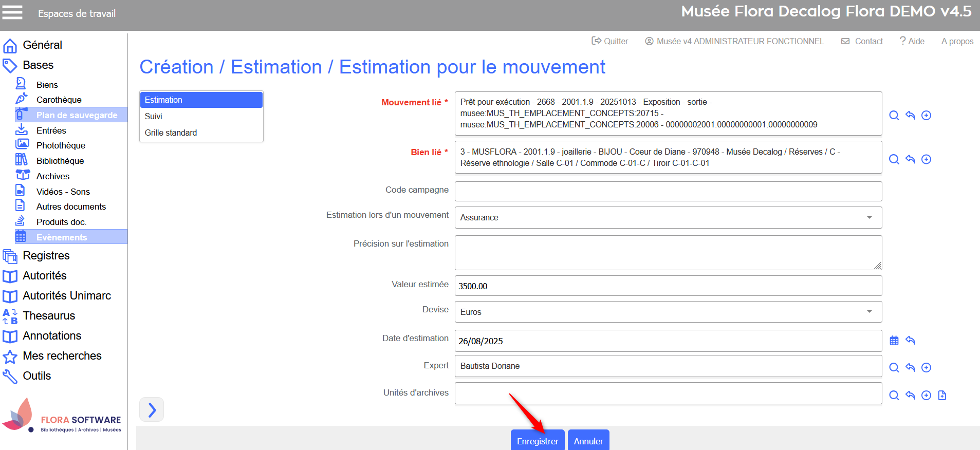Viewport: 980px width, 450px height.
Task: Expand the side panel with the chevron arrow
Action: pos(152,409)
